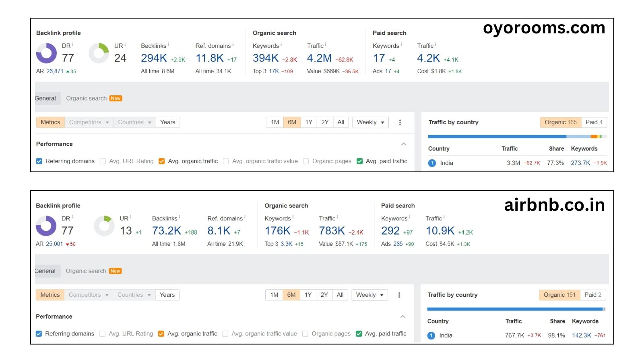Image resolution: width=644 pixels, height=362 pixels.
Task: Select General tab in oyorooms.com panel
Action: tap(47, 99)
